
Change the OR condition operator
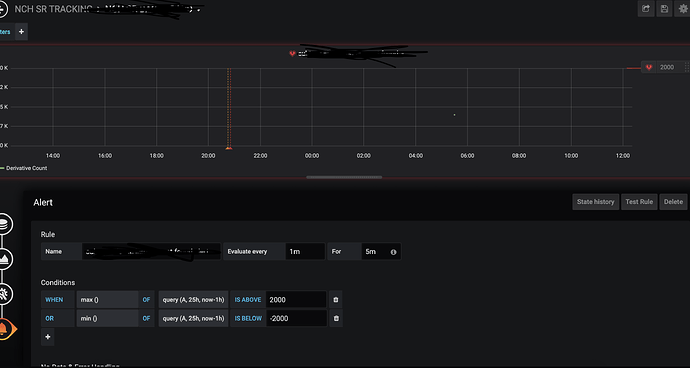(58, 318)
